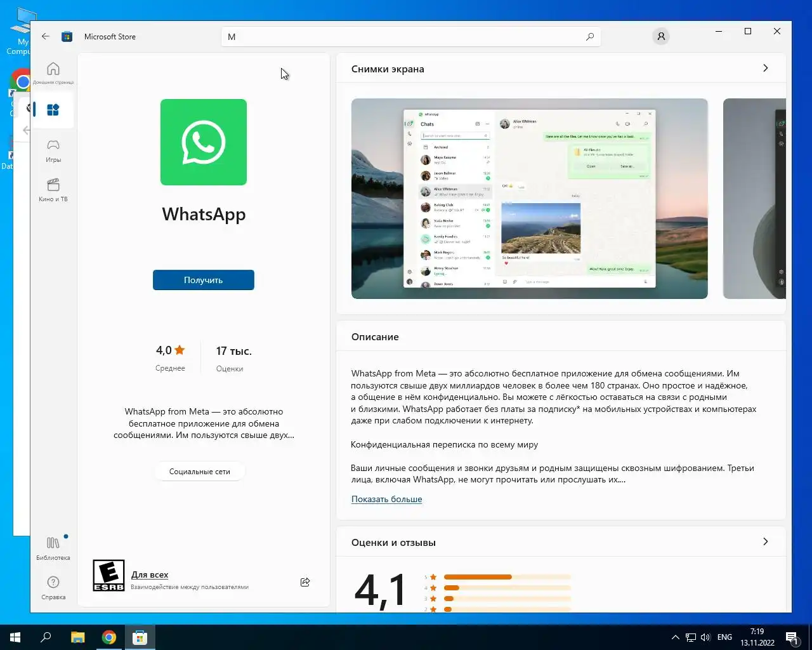Click the 5-star rating bar
The image size is (812, 650).
(507, 577)
